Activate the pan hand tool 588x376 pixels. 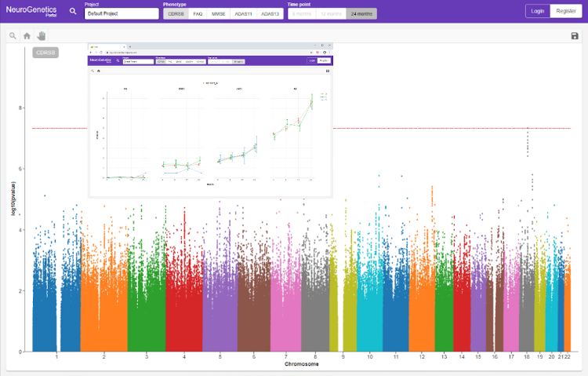42,35
